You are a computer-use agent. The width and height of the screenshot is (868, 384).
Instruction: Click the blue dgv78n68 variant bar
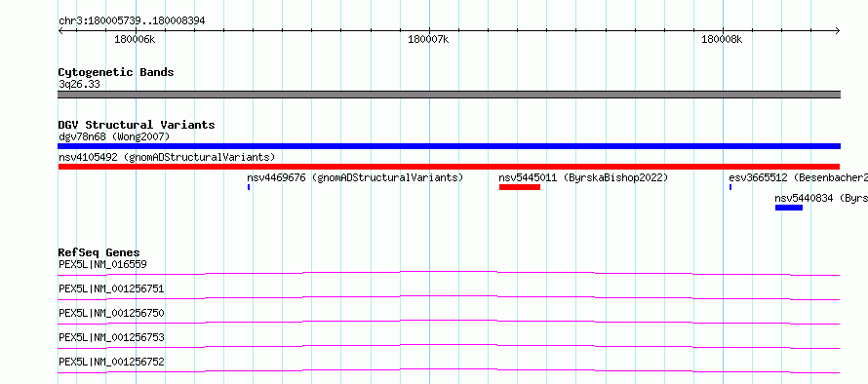[x=449, y=146]
